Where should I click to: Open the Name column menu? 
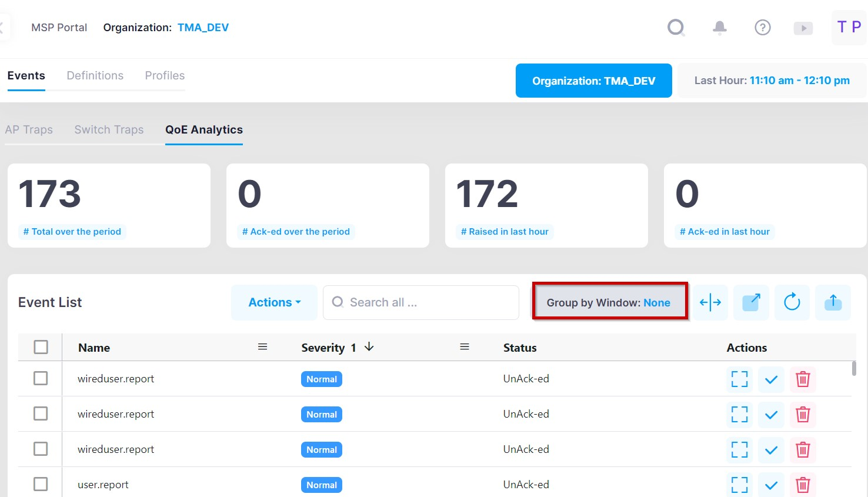(x=262, y=347)
